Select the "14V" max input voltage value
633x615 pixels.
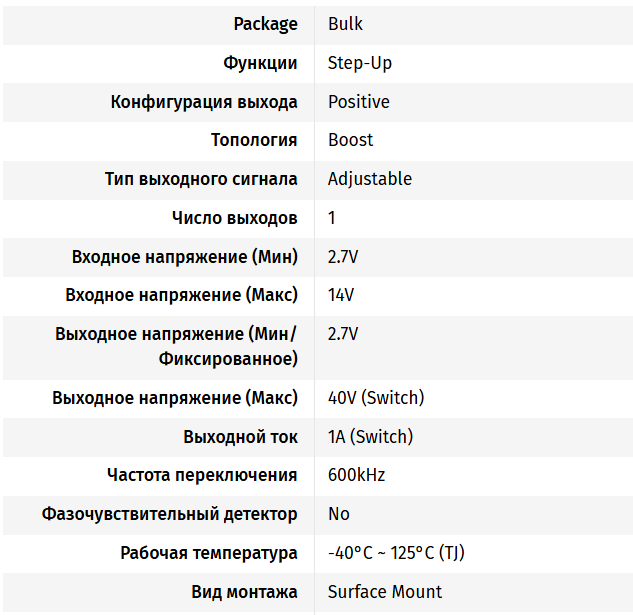tap(340, 296)
